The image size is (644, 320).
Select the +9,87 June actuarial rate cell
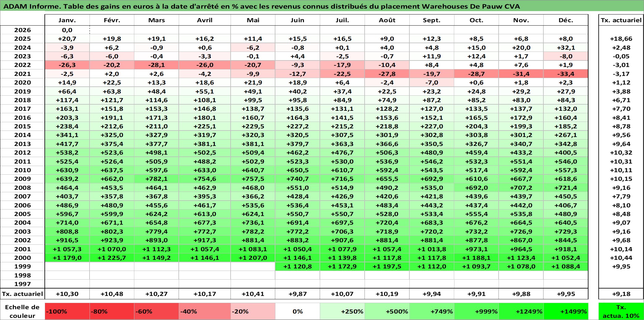pyautogui.click(x=298, y=294)
